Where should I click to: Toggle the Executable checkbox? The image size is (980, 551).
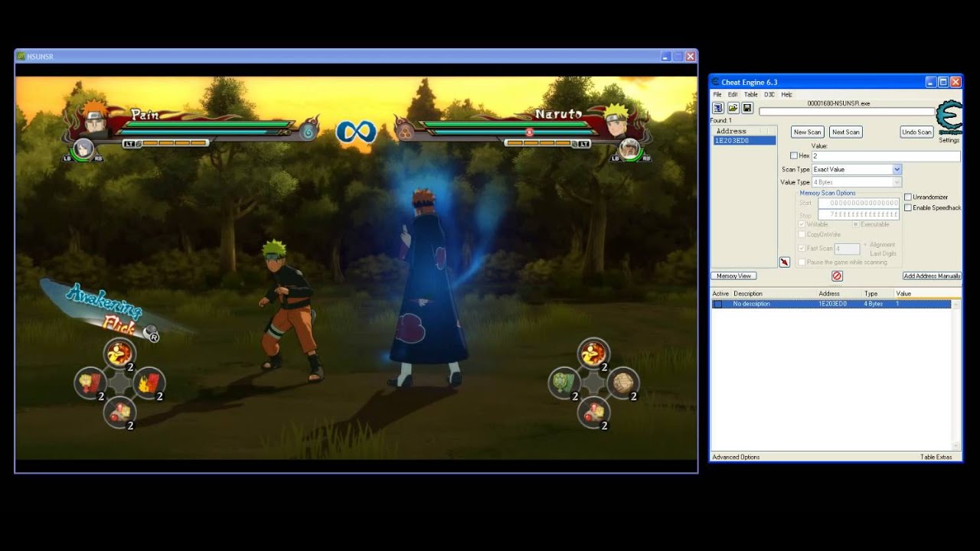(x=855, y=224)
